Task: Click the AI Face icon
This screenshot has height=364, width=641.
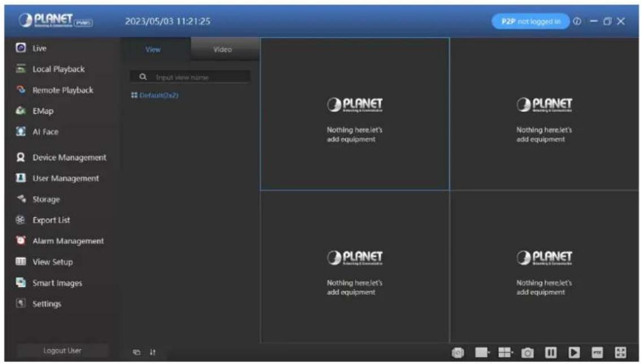Action: [x=21, y=131]
